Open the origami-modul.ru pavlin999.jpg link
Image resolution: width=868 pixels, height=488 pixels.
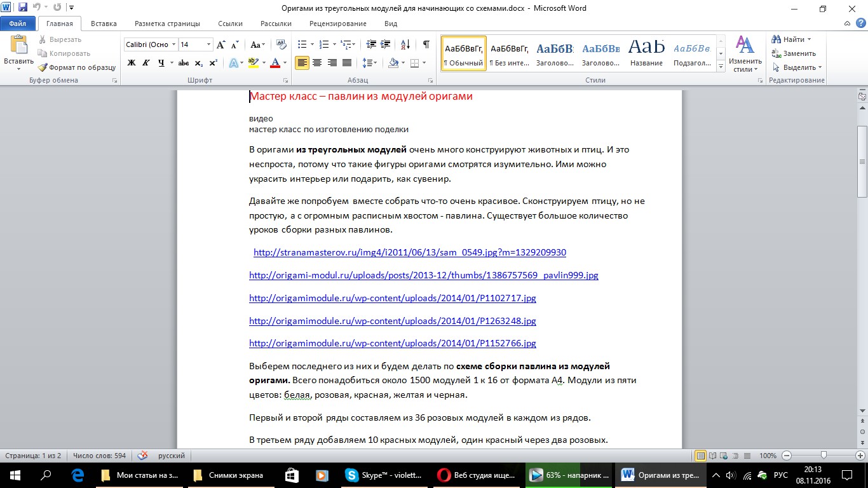424,275
